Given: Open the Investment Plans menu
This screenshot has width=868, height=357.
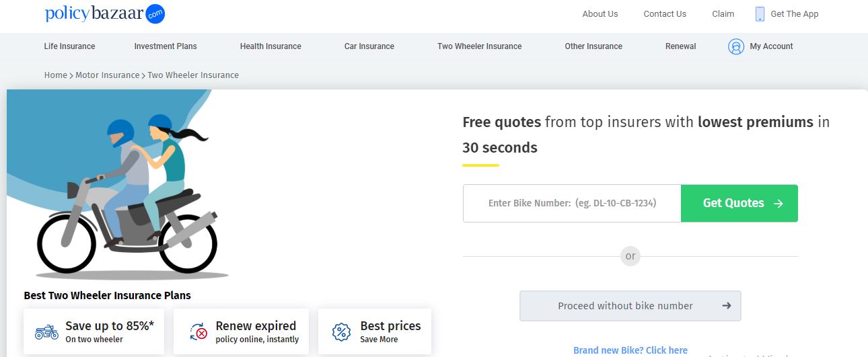Looking at the screenshot, I should [166, 46].
